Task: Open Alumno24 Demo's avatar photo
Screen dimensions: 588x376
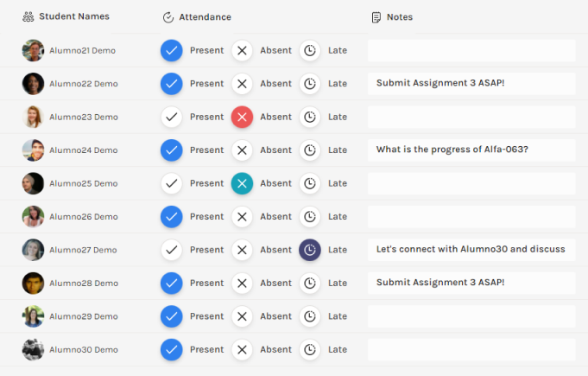Action: [x=33, y=150]
